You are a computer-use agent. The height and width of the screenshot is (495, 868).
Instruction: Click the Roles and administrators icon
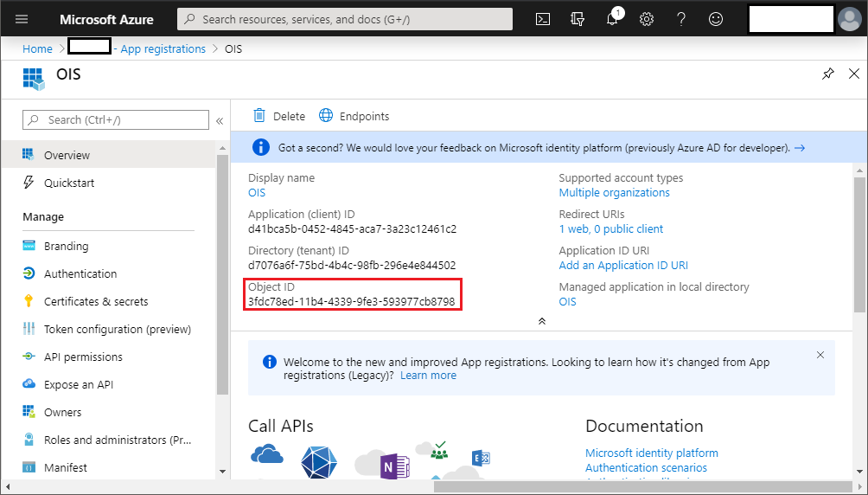pyautogui.click(x=29, y=440)
